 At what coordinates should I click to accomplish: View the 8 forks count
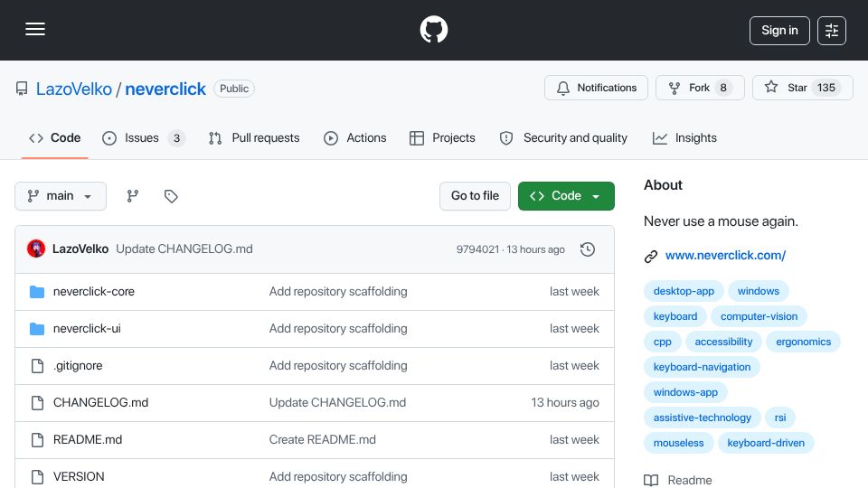pyautogui.click(x=723, y=88)
